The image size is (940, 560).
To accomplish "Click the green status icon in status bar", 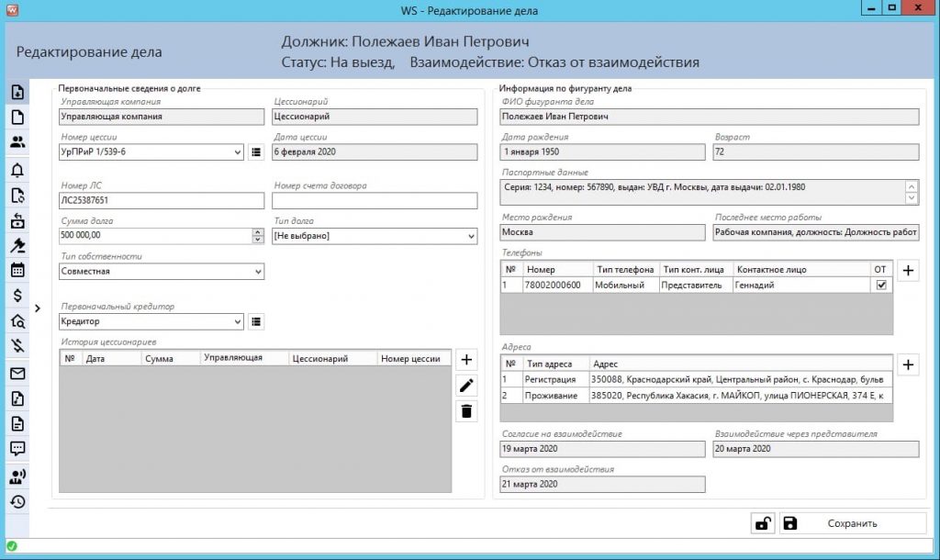I will pyautogui.click(x=11, y=545).
